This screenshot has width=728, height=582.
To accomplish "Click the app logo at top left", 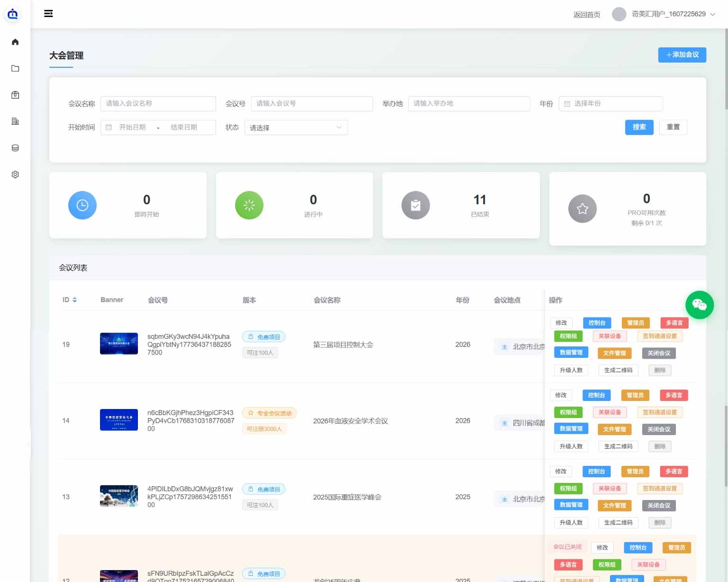I will pyautogui.click(x=13, y=14).
